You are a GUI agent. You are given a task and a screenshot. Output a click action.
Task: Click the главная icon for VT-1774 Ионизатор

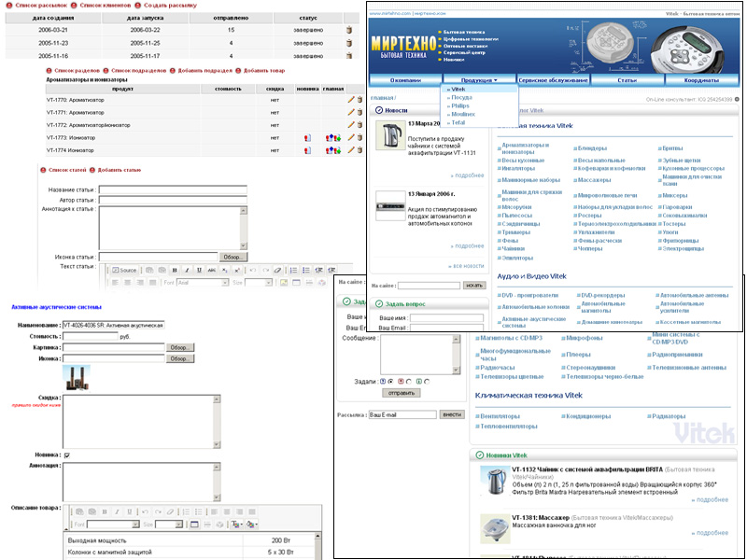click(331, 149)
